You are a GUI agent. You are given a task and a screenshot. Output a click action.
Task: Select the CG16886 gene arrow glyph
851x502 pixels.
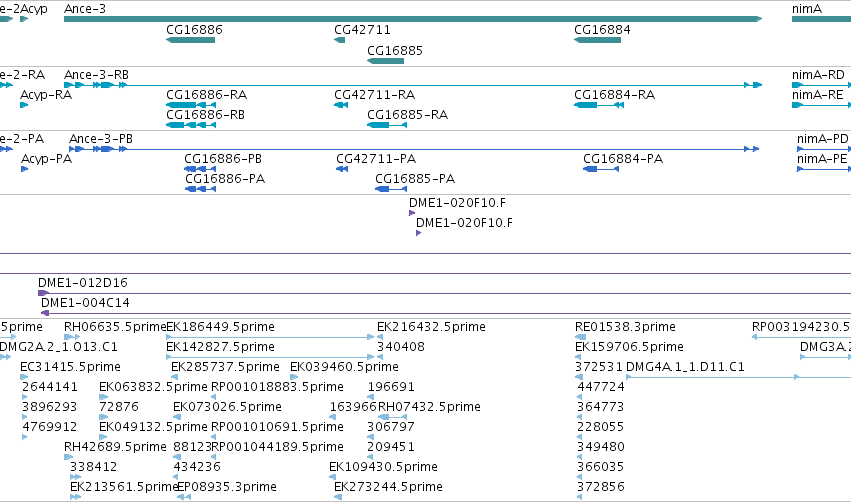point(190,40)
